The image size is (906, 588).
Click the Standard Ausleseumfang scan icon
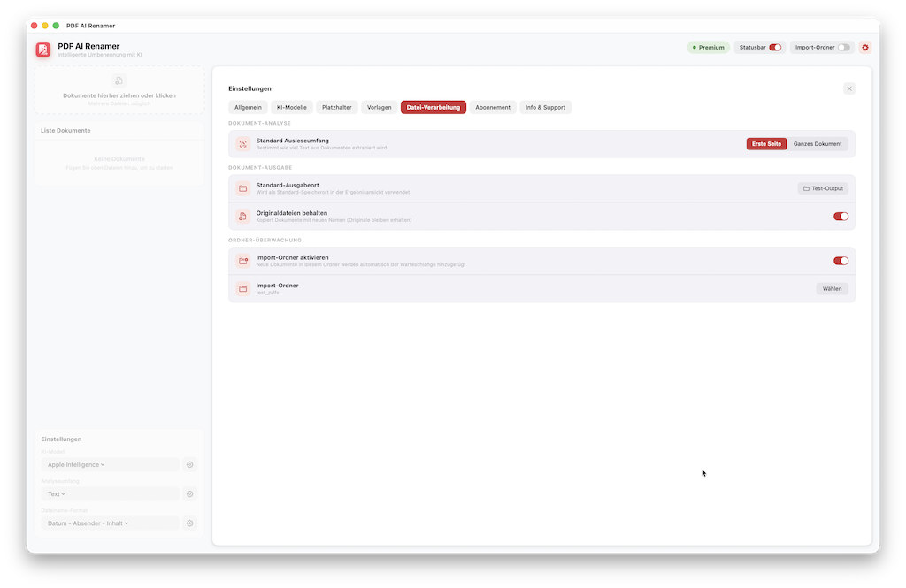[243, 144]
